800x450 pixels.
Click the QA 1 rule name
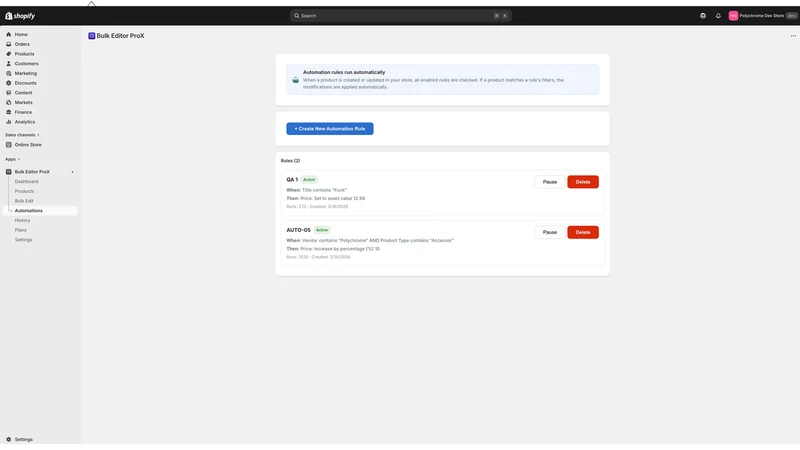coord(292,180)
